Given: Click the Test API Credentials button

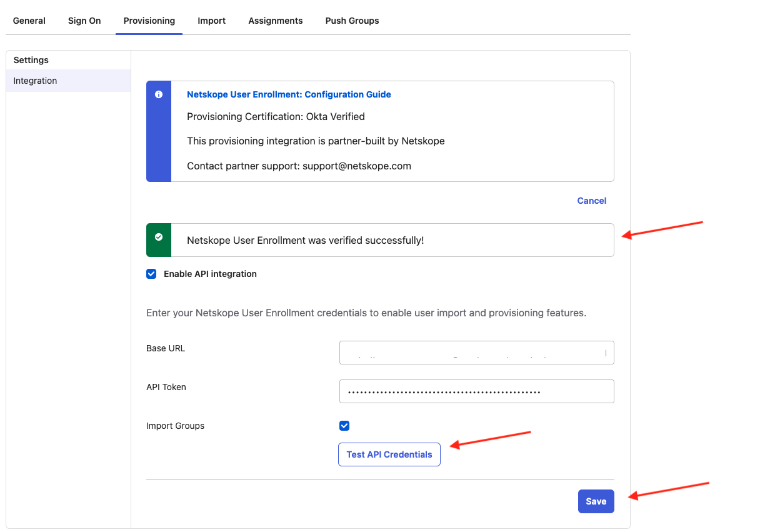Looking at the screenshot, I should pos(389,454).
